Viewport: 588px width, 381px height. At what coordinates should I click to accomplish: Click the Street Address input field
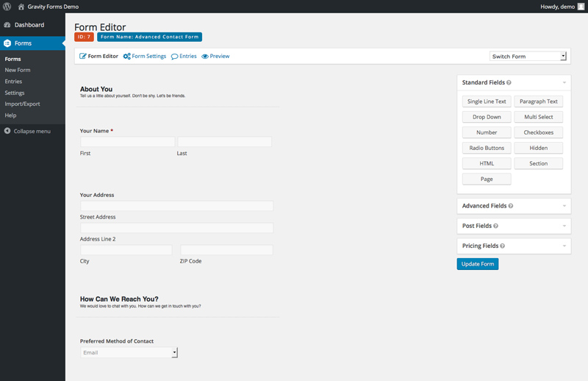pyautogui.click(x=176, y=206)
